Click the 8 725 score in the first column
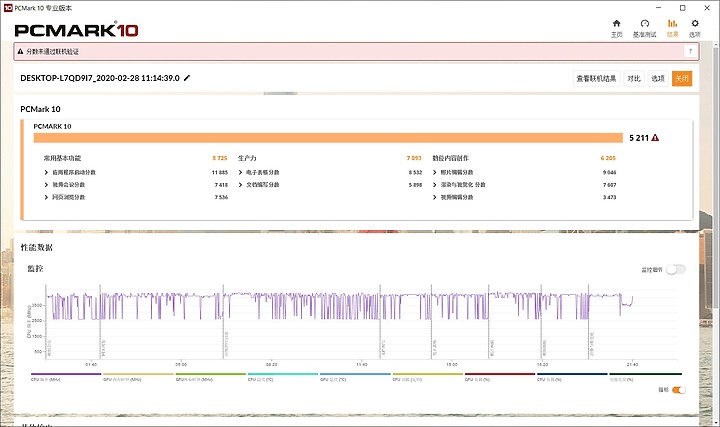Viewport: 720px width, 427px height. coord(220,158)
